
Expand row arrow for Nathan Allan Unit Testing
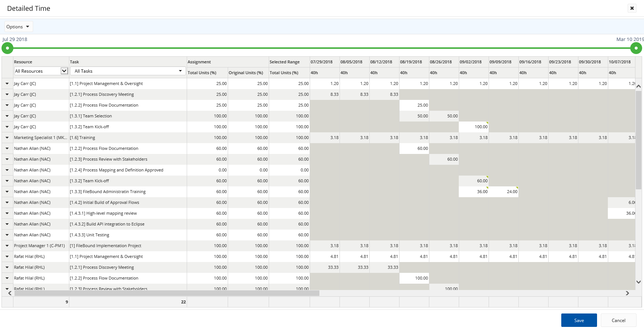point(7,235)
